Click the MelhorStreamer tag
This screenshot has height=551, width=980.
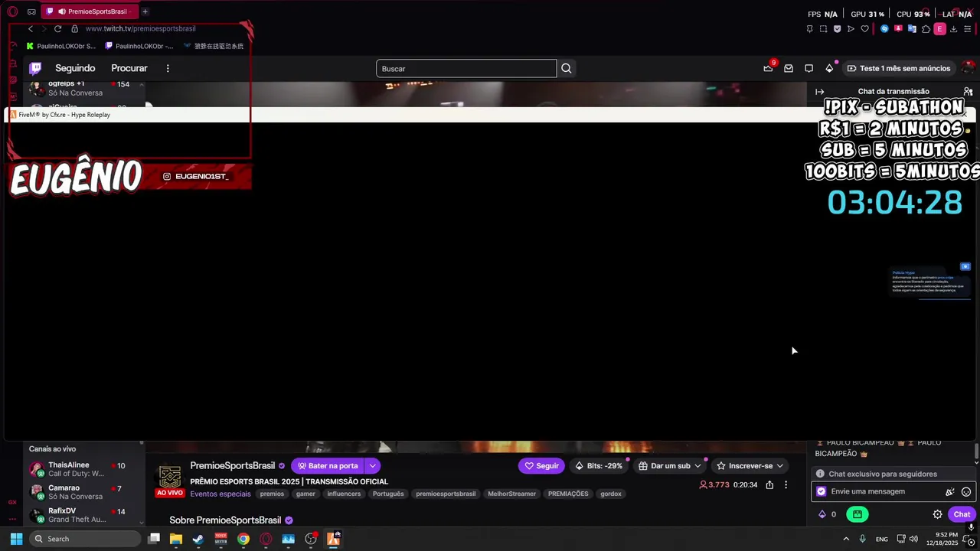point(512,494)
